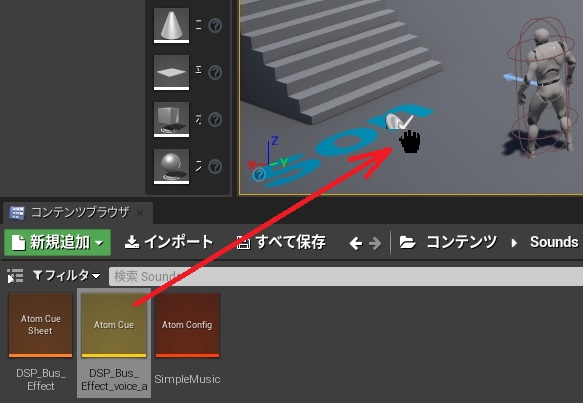The height and width of the screenshot is (403, 583).
Task: Select the Plane shape thumbnail
Action: (171, 72)
